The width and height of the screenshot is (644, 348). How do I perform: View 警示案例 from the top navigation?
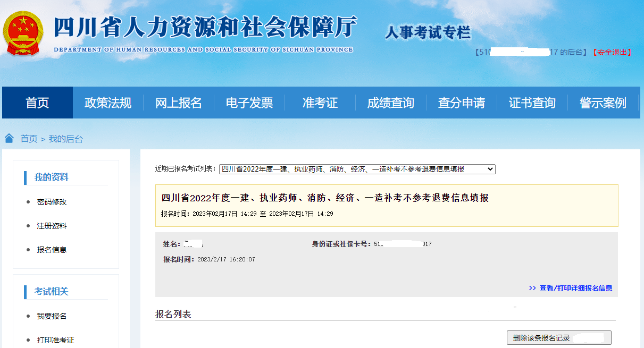tap(603, 103)
